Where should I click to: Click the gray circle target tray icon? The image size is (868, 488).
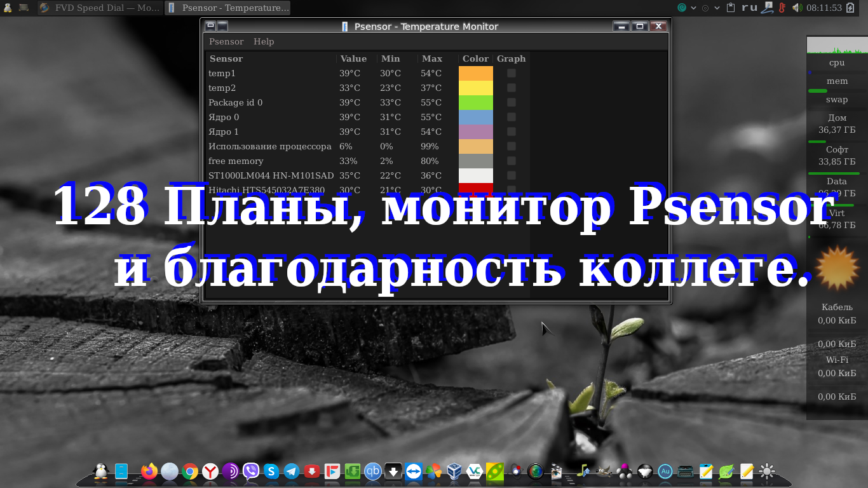[705, 8]
